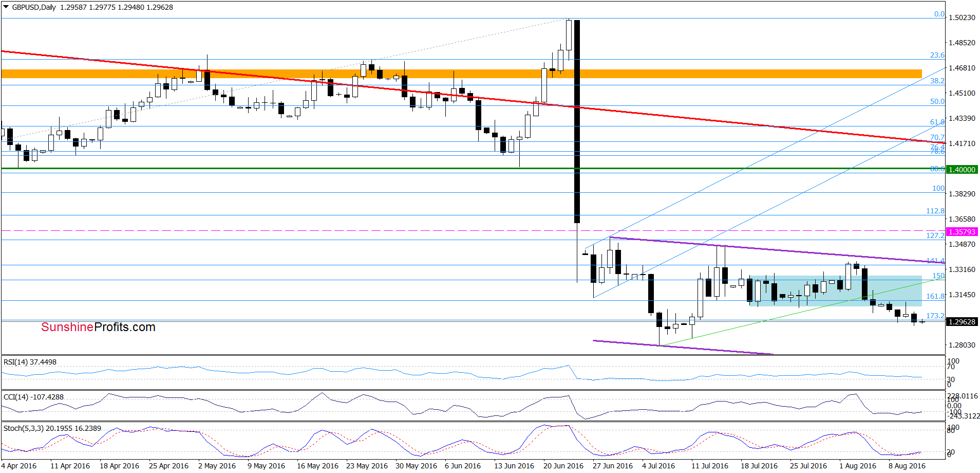Click the 4 Jul 2016 date label

coord(658,466)
